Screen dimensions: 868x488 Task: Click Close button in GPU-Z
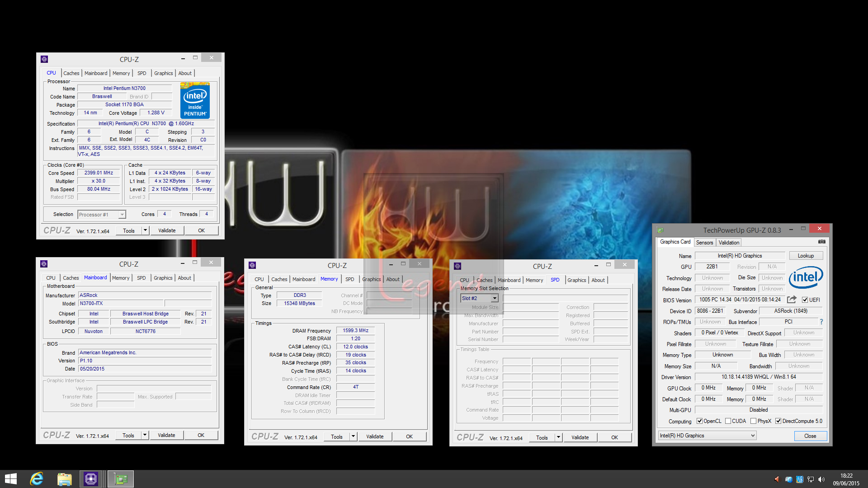[x=810, y=436]
